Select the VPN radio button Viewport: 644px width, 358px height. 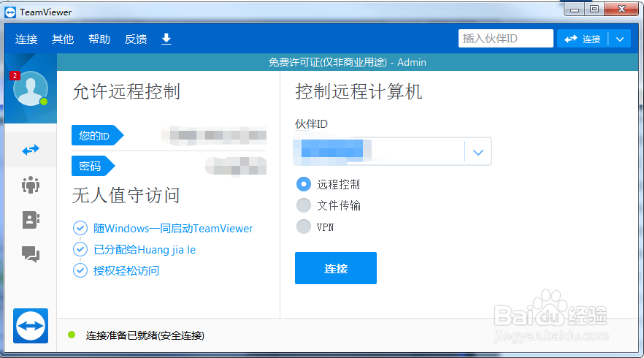(304, 226)
